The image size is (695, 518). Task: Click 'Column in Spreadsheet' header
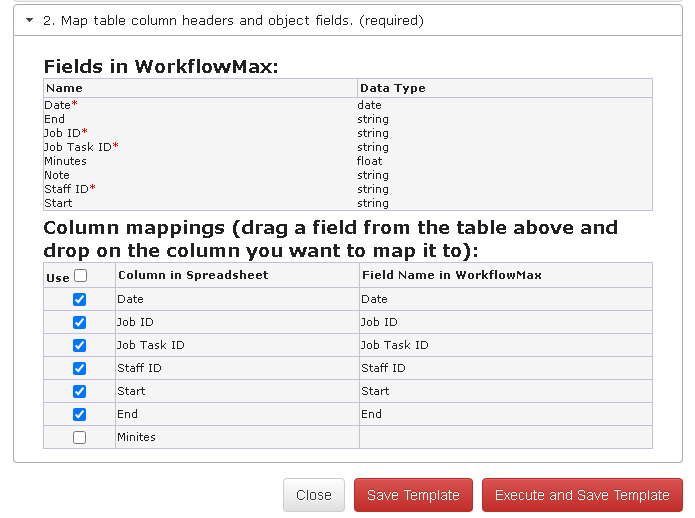click(237, 275)
